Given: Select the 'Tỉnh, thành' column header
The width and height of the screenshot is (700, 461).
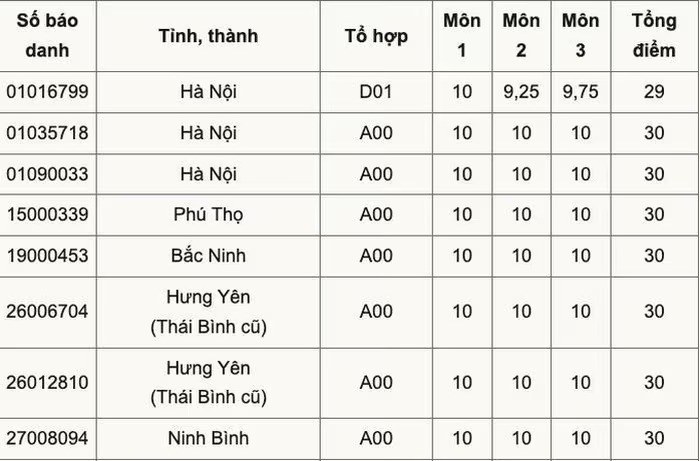Looking at the screenshot, I should (208, 36).
